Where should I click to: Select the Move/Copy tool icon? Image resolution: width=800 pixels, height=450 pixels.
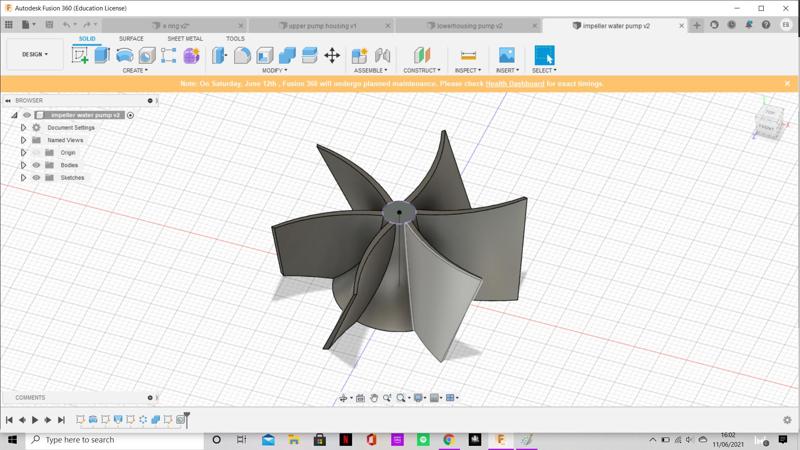click(332, 55)
